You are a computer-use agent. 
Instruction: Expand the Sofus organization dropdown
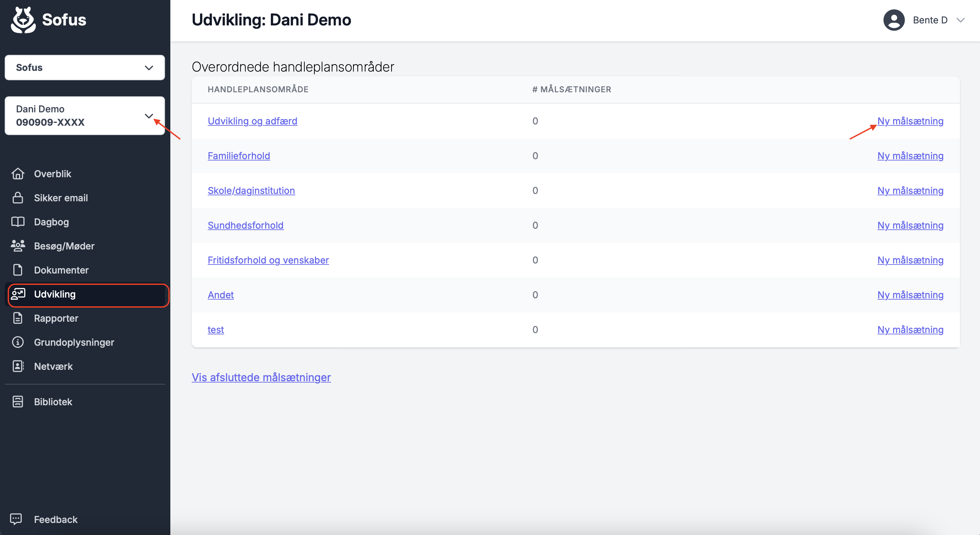coord(85,68)
